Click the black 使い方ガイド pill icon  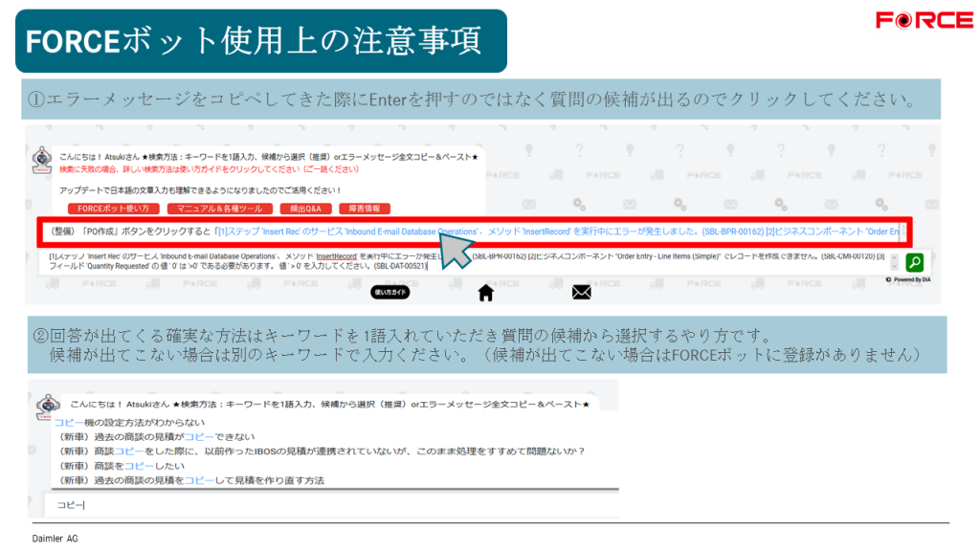390,293
